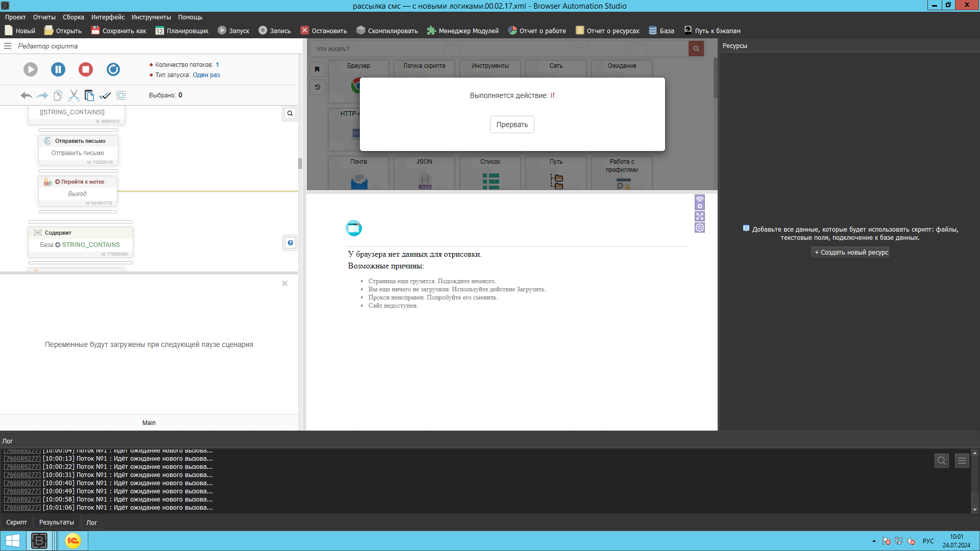
Task: Click the Прервать button
Action: click(x=512, y=124)
